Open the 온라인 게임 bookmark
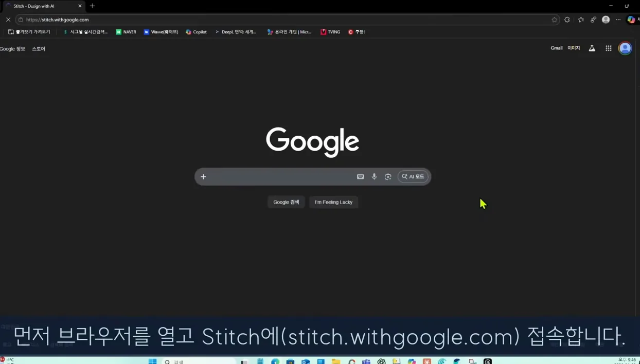640x364 pixels. [x=289, y=32]
